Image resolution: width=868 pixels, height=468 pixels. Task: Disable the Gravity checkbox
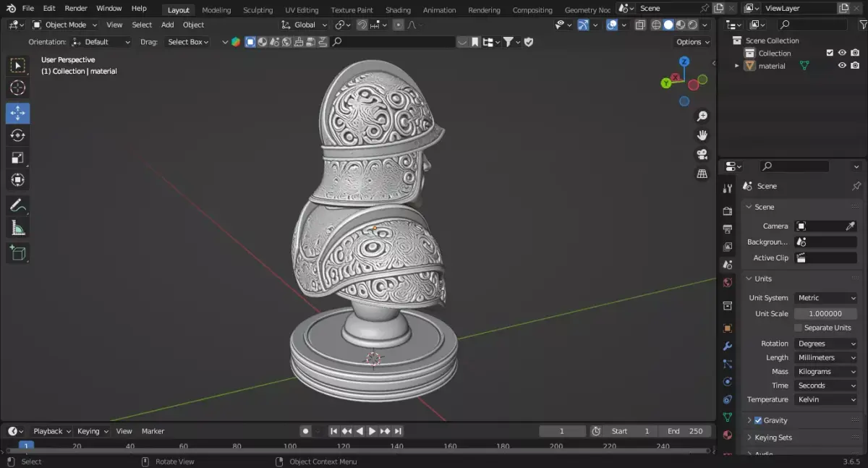[x=758, y=420]
